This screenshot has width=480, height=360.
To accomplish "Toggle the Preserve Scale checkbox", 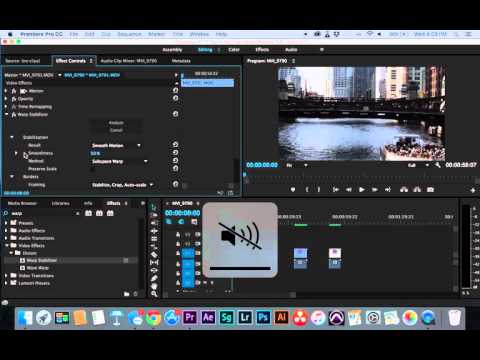I will [x=92, y=169].
